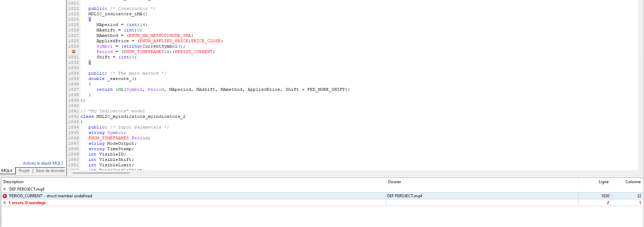
Task: Click the horizontal scrollbar under the code editor
Action: 101,172
